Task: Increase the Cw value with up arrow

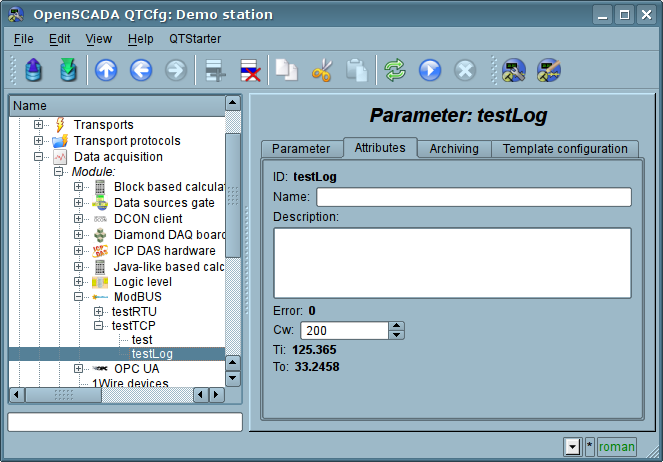Action: 397,326
